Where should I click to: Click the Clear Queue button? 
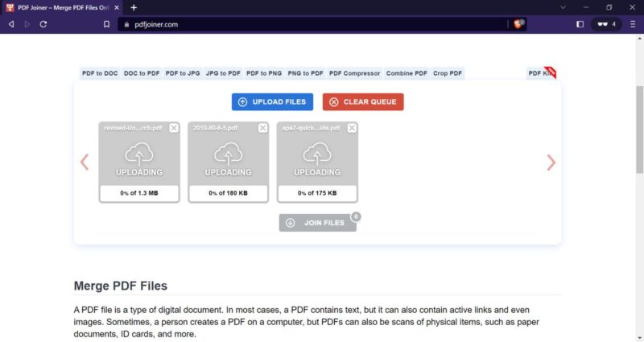click(x=363, y=102)
